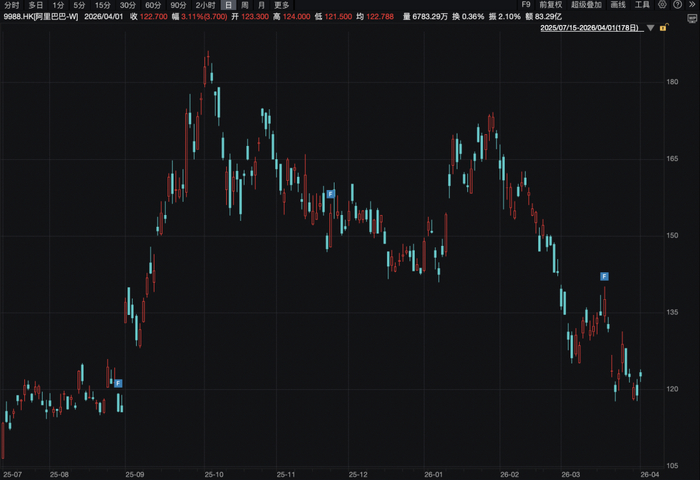Image resolution: width=700 pixels, height=480 pixels.
Task: Switch to 分时 intraday view
Action: click(11, 5)
